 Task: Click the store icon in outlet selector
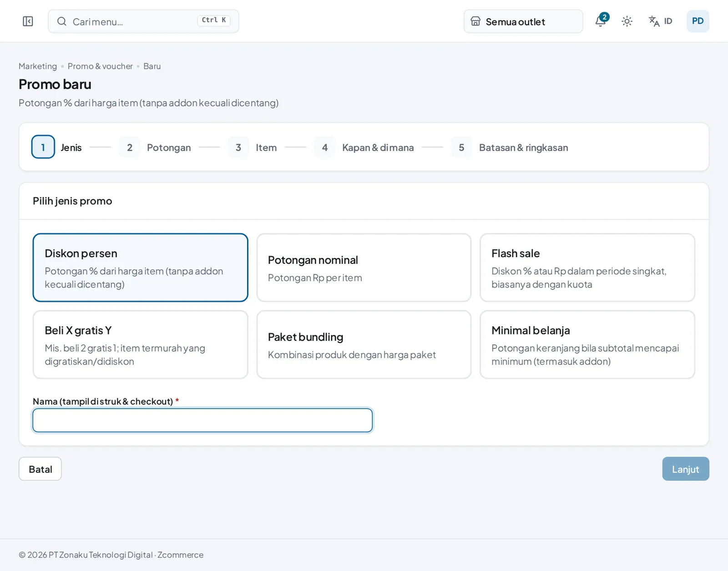[x=475, y=21]
